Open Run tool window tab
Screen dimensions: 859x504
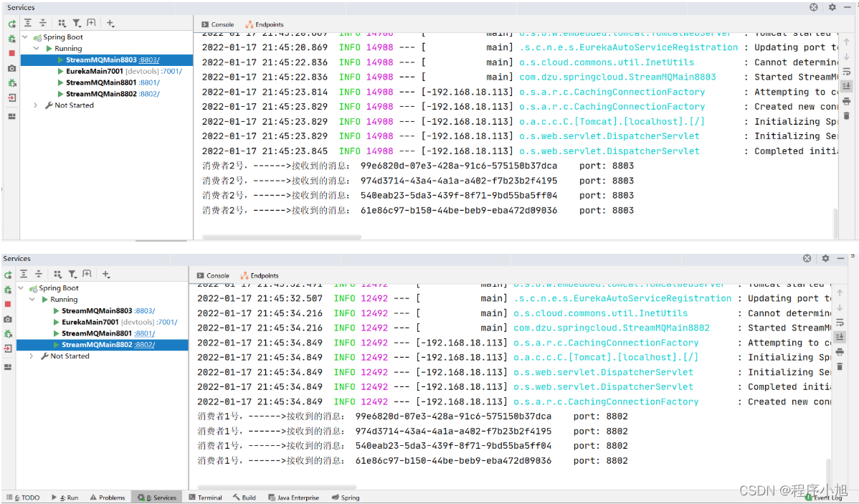tap(65, 498)
